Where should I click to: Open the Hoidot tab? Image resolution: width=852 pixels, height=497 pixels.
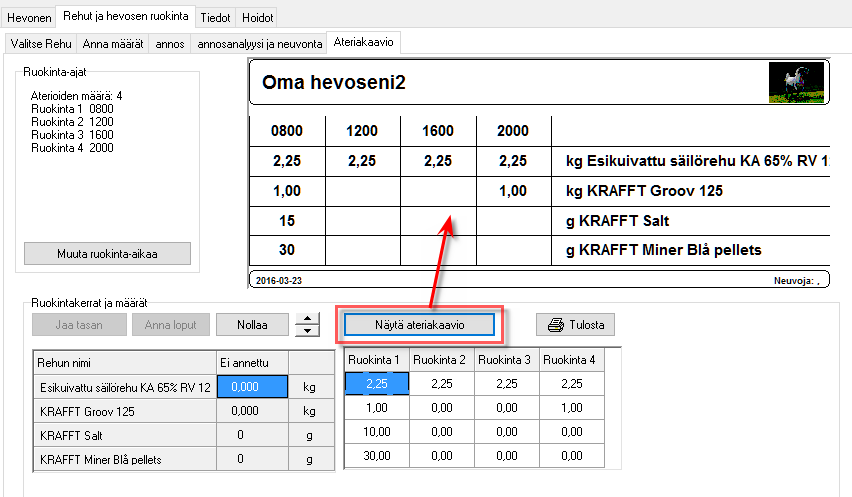click(x=257, y=17)
